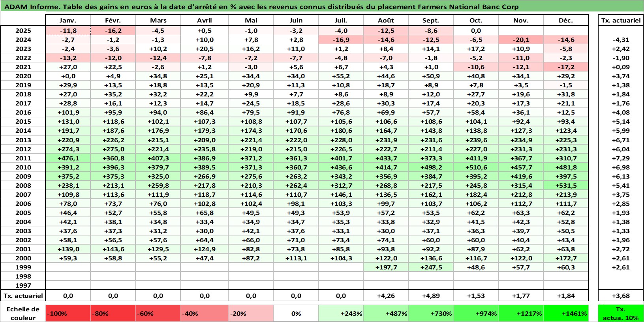
Task: Click the ADAM Informe title banner text
Action: [x=261, y=7]
